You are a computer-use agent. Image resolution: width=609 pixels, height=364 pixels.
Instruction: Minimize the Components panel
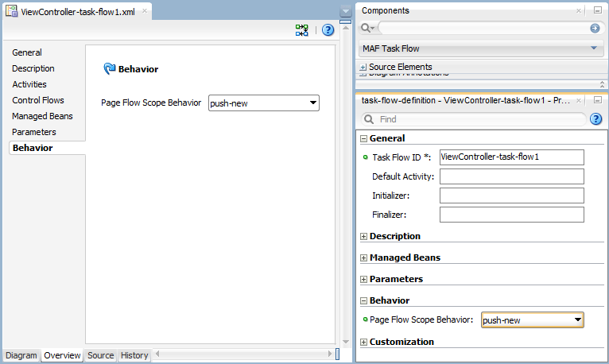click(598, 10)
